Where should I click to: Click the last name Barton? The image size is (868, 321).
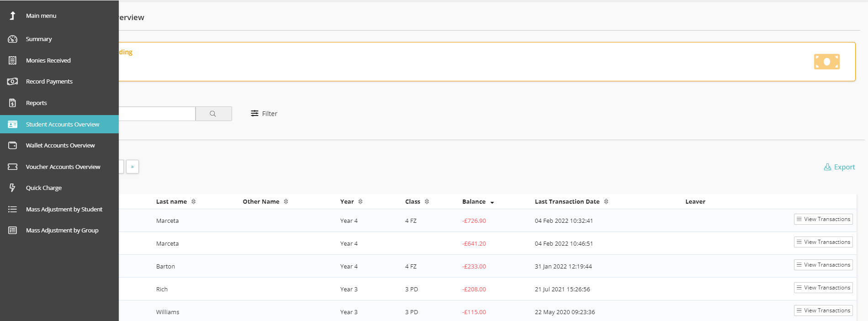165,267
